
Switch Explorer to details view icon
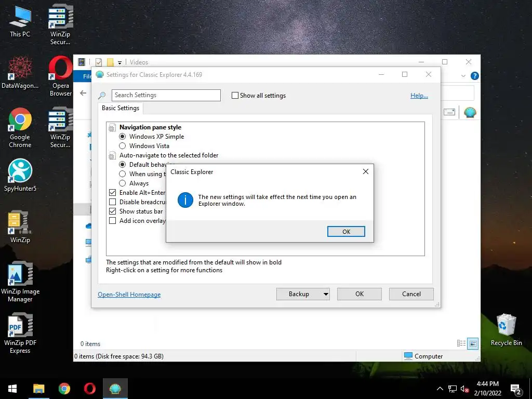tap(461, 343)
